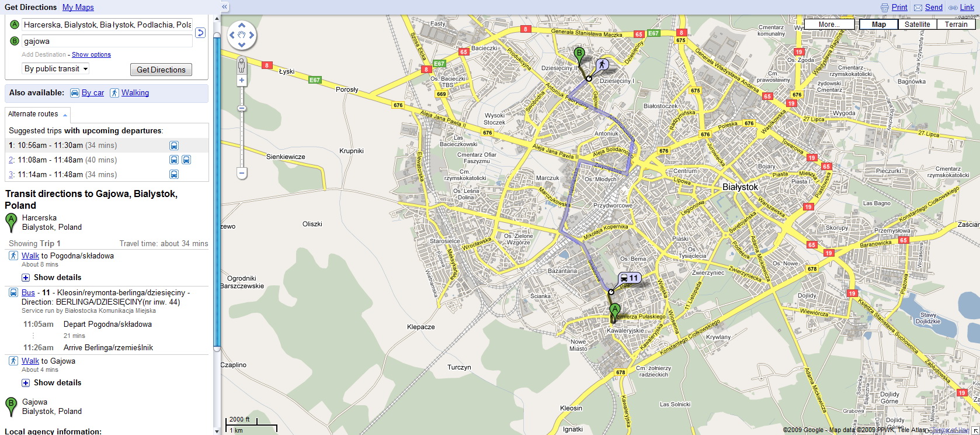Pan map up with navigation arrow

point(242,26)
